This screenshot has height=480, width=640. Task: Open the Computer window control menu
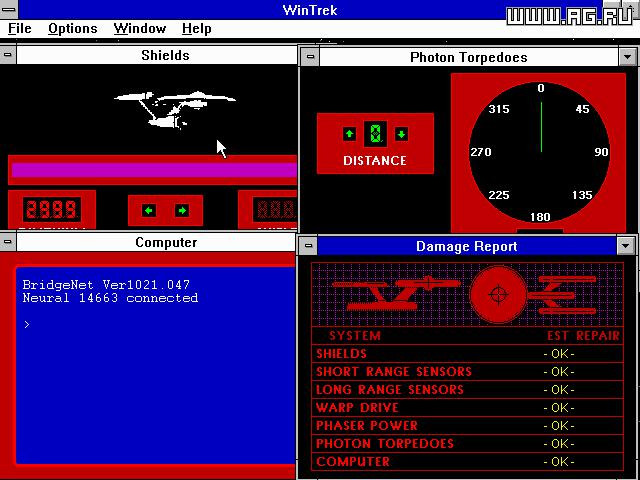click(x=8, y=242)
